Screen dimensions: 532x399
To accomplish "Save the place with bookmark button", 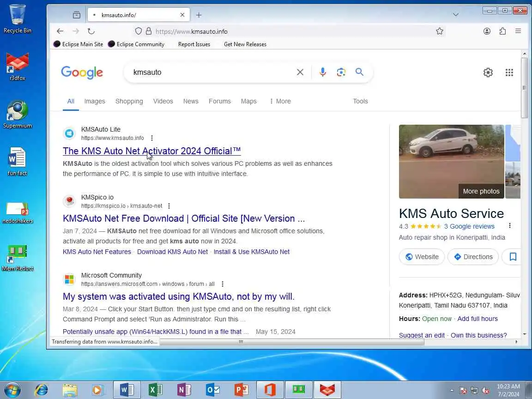I will pyautogui.click(x=513, y=257).
